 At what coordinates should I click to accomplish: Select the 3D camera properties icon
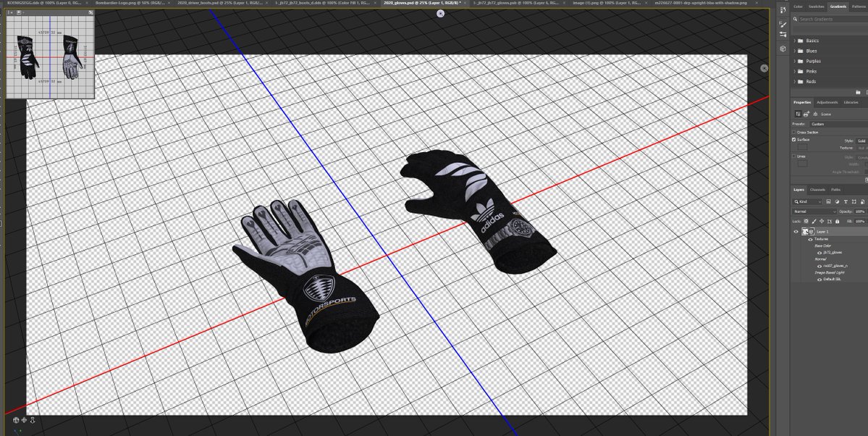814,114
